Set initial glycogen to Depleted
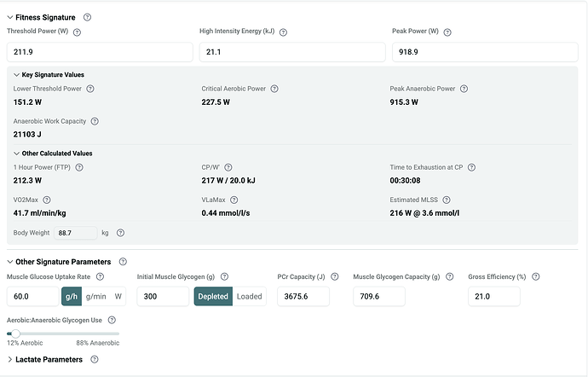588x377 pixels. click(x=213, y=296)
